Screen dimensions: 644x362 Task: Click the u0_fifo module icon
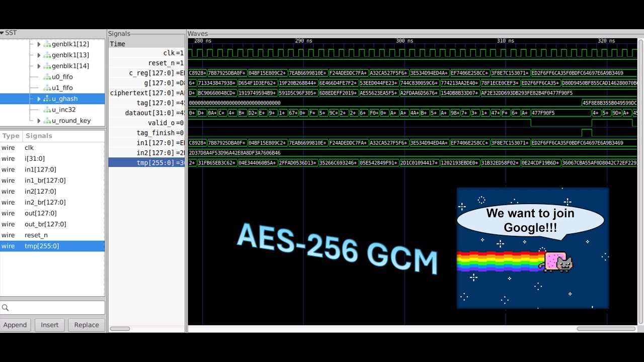pos(47,77)
